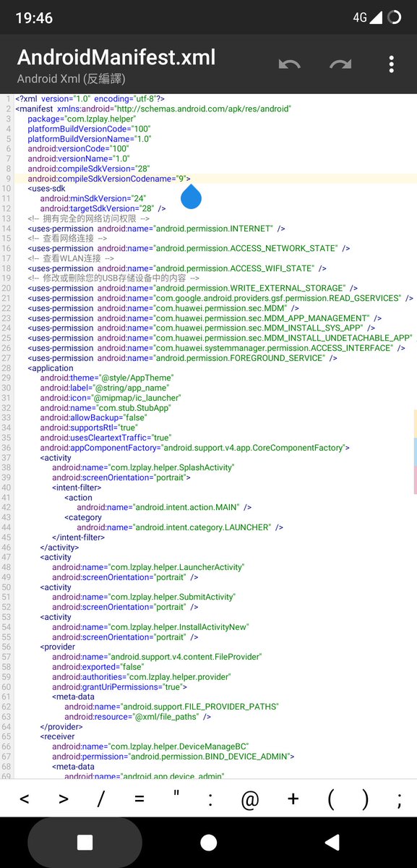417x868 pixels.
Task: Tap the blue cursor handle teardrop
Action: tap(191, 196)
